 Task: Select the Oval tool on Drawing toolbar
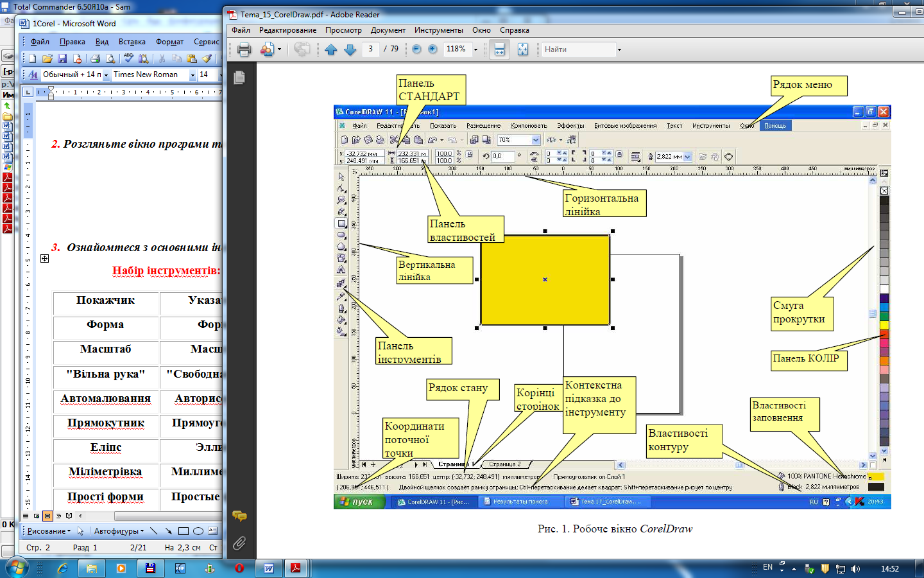(198, 531)
